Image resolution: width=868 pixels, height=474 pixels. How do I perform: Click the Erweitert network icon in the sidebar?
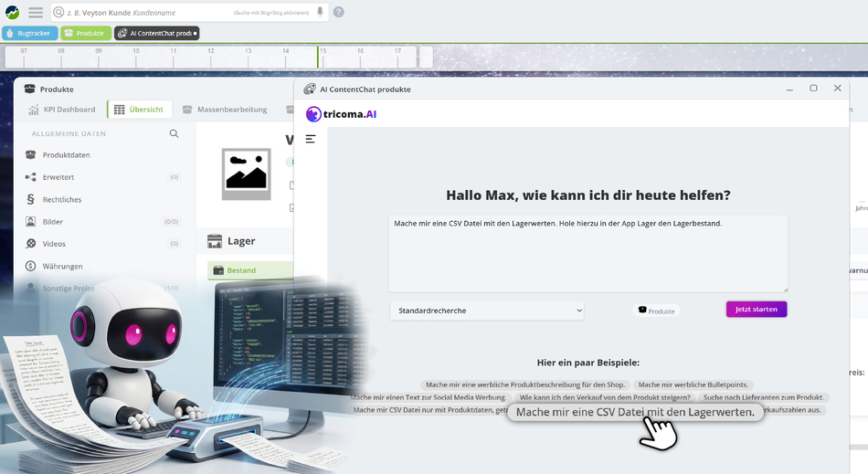30,177
